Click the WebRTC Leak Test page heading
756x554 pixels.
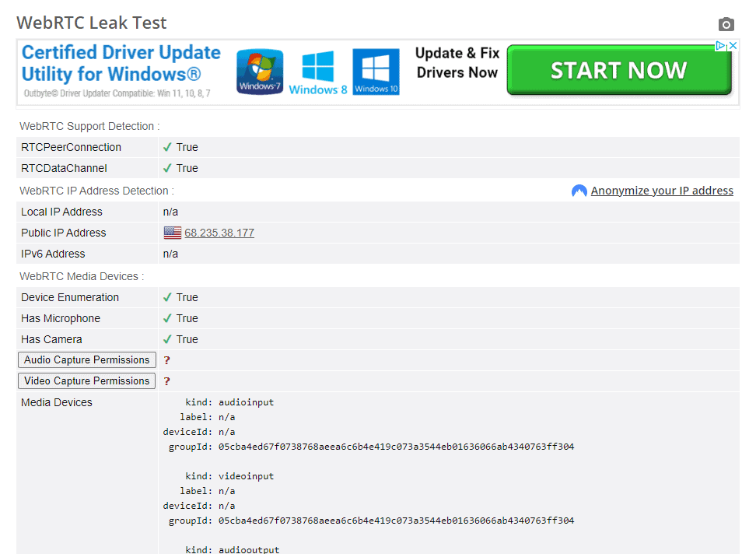(92, 23)
